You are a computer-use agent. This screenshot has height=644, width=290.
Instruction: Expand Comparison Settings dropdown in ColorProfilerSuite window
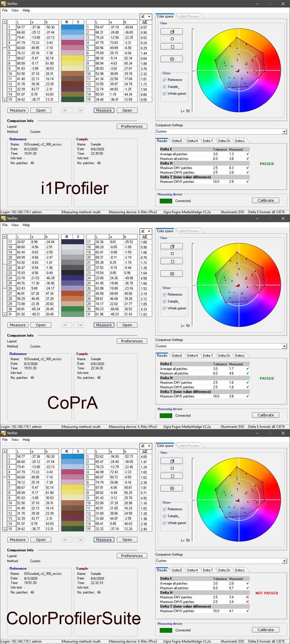[221, 561]
